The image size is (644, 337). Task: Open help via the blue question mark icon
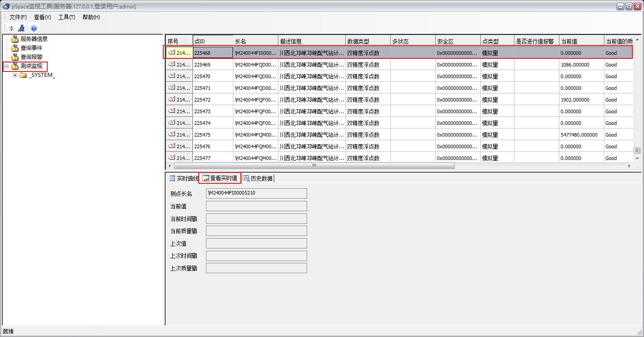34,28
